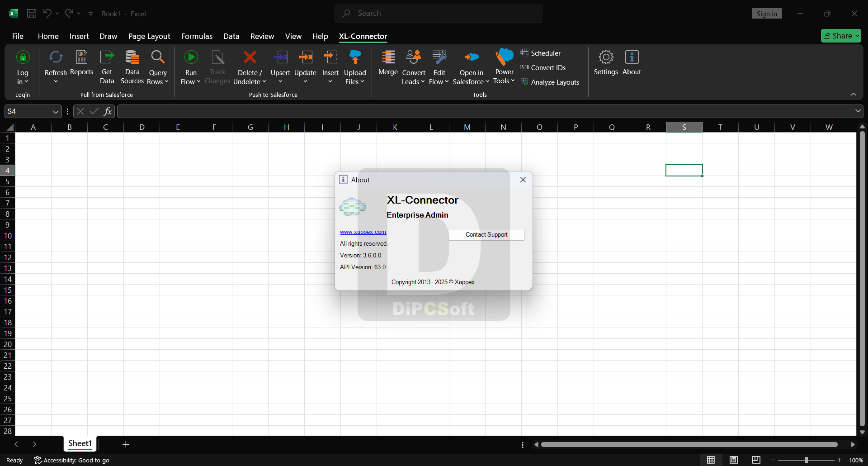The width and height of the screenshot is (868, 466).
Task: Click the Sheet1 tab
Action: [80, 443]
